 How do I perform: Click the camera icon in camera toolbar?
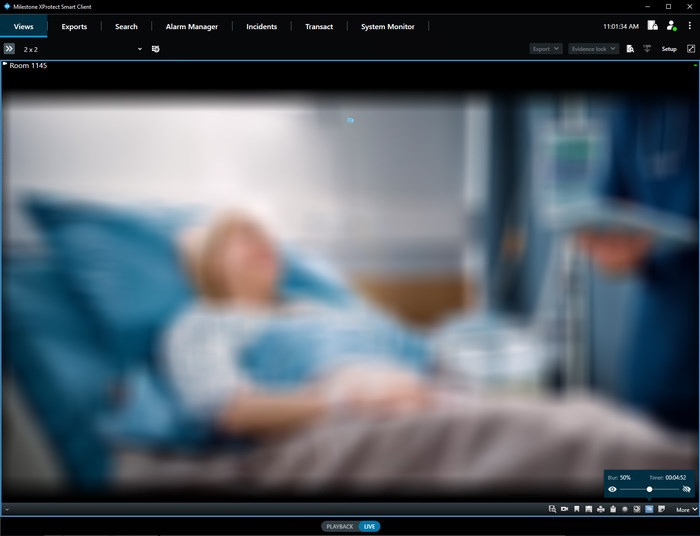click(564, 509)
